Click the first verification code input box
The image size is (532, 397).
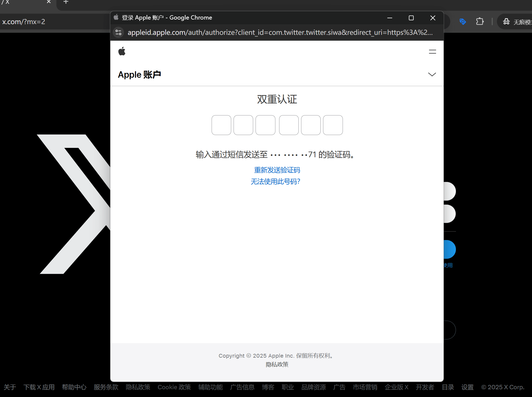click(221, 125)
